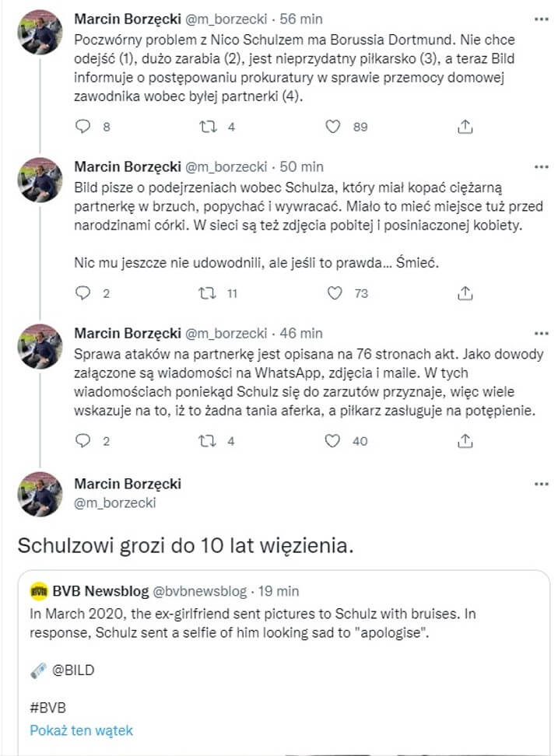
Task: Like the tweet with 40 likes
Action: 334,441
